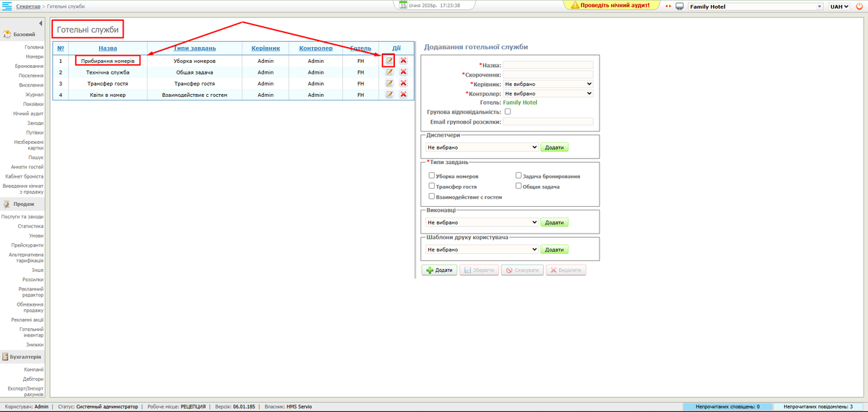The height and width of the screenshot is (412, 868).
Task: Click the monitor icon beside hotel selector
Action: click(x=680, y=7)
